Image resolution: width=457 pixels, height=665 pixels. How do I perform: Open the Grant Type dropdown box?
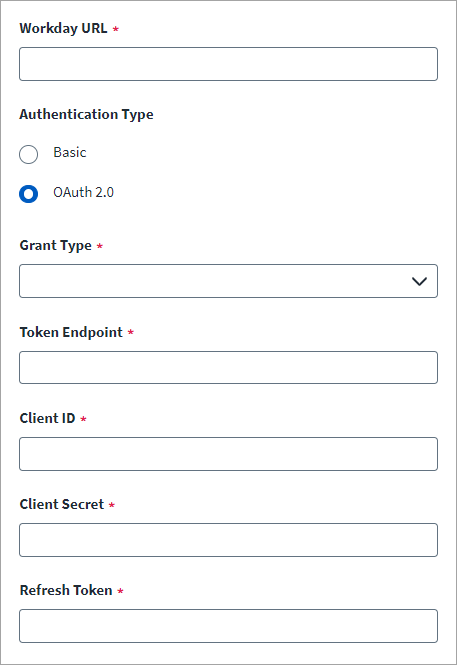click(x=228, y=281)
